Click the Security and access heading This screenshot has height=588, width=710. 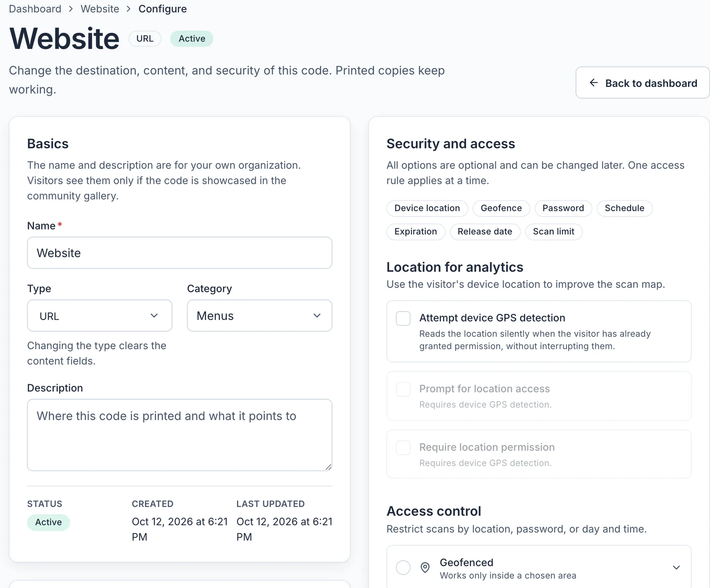(x=450, y=144)
